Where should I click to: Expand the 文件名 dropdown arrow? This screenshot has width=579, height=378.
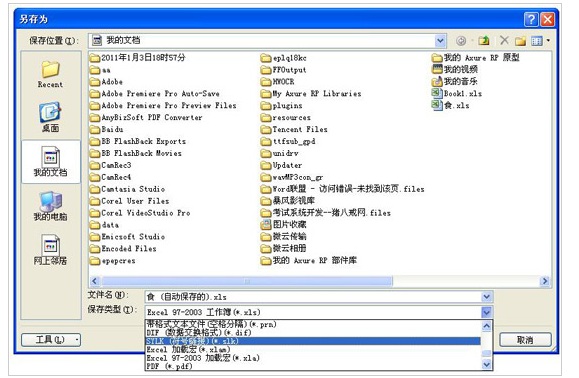click(x=487, y=296)
